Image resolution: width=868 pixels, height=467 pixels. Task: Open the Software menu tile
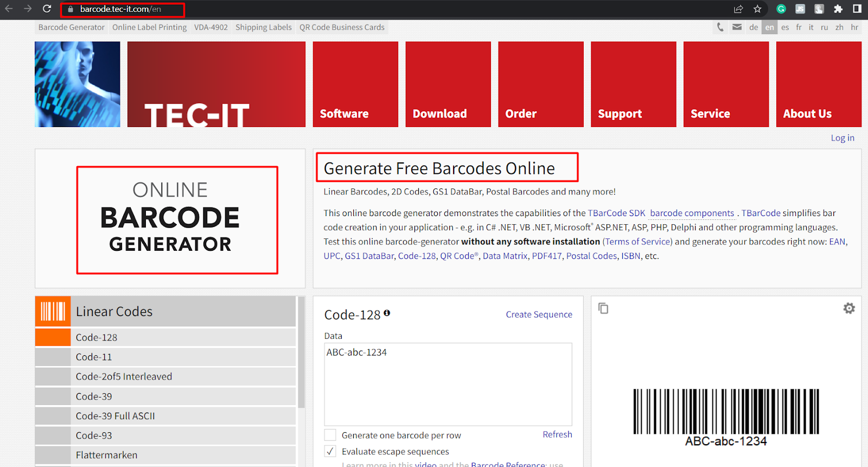tap(355, 84)
